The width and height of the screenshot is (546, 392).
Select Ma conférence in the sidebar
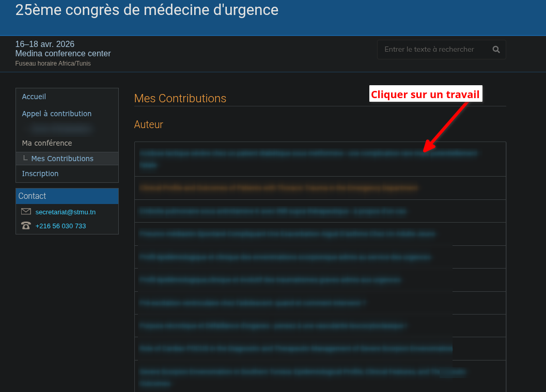pos(47,143)
